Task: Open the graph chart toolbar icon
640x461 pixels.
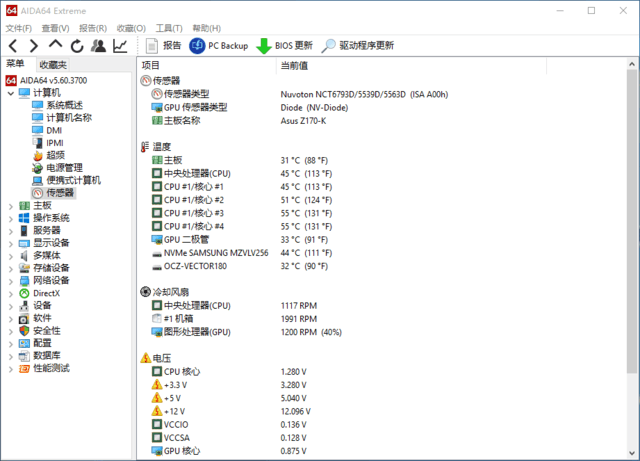Action: pyautogui.click(x=120, y=46)
